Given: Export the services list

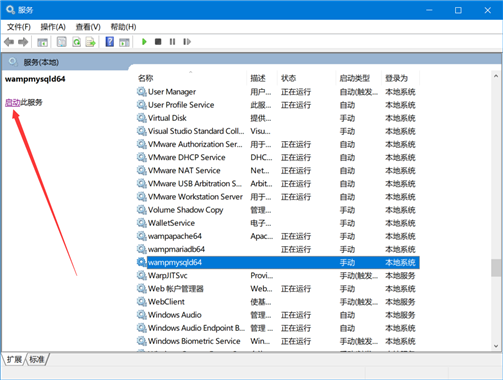Looking at the screenshot, I should tap(90, 42).
